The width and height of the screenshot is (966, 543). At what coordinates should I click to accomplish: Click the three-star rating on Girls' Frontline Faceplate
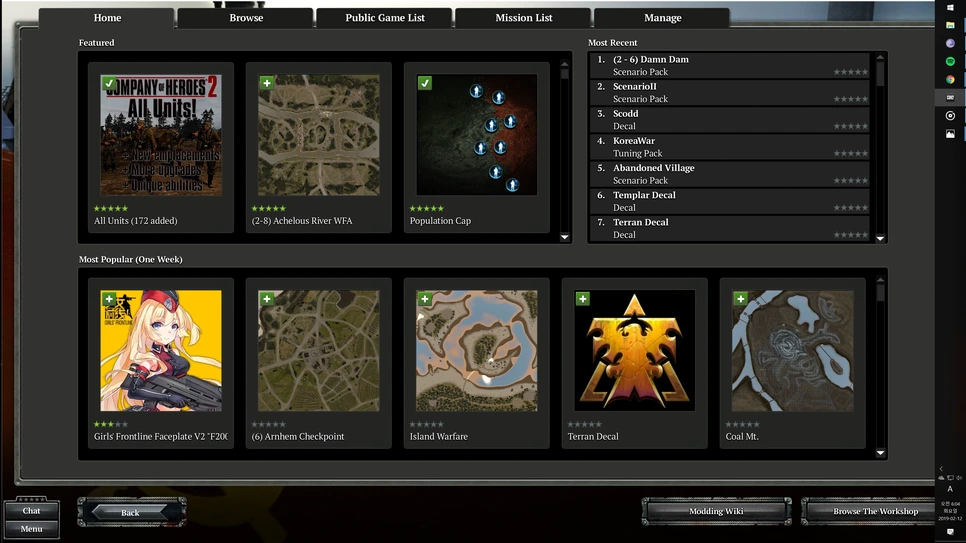pos(111,424)
